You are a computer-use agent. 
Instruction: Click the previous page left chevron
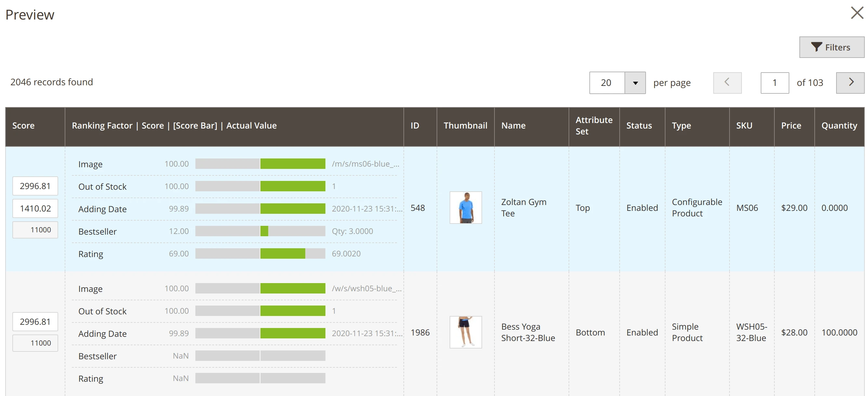point(727,82)
